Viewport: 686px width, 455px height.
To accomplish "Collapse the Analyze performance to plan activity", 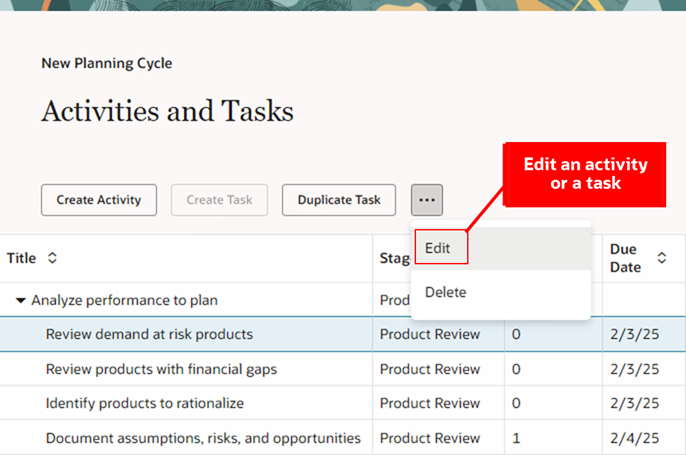I will pyautogui.click(x=21, y=300).
